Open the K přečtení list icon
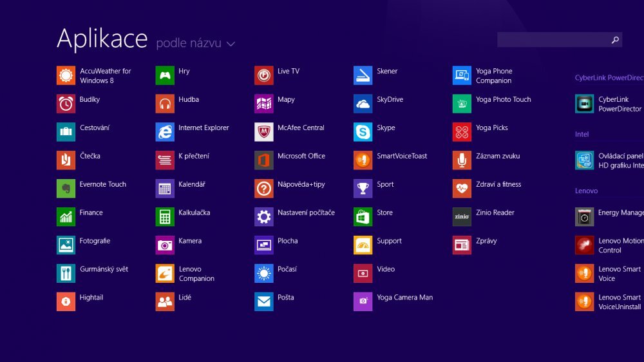The image size is (644, 362). tap(165, 160)
